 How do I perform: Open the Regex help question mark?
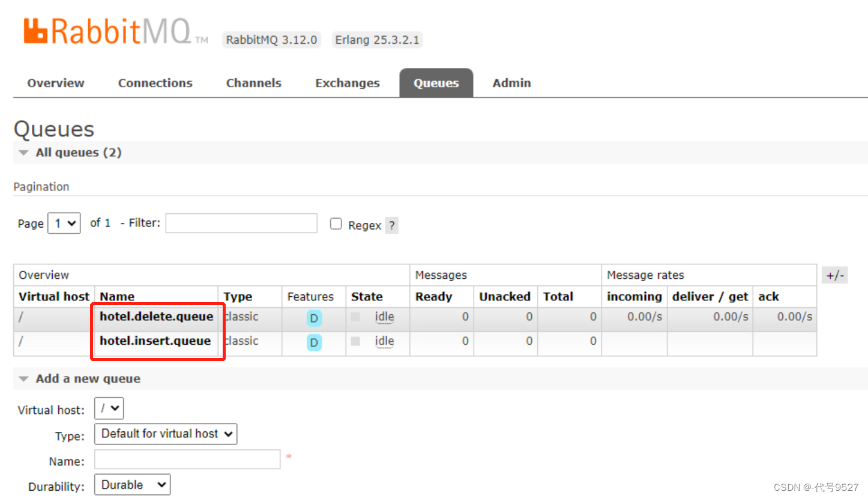pos(391,226)
